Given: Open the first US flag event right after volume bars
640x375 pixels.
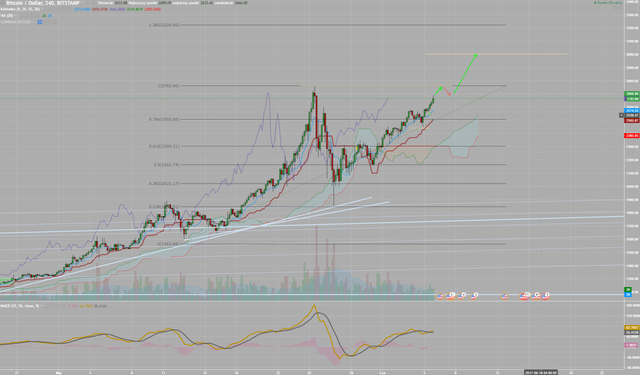Looking at the screenshot, I should 440,297.
